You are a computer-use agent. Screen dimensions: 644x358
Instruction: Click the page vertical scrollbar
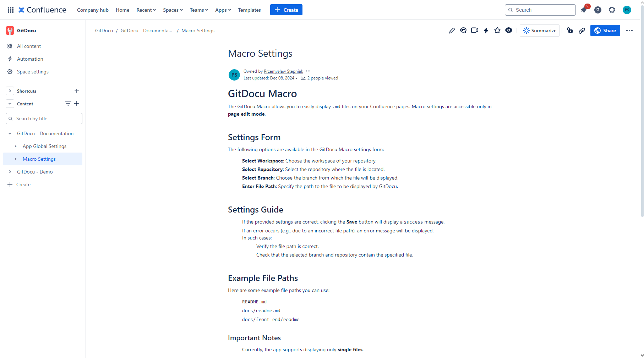click(642, 110)
